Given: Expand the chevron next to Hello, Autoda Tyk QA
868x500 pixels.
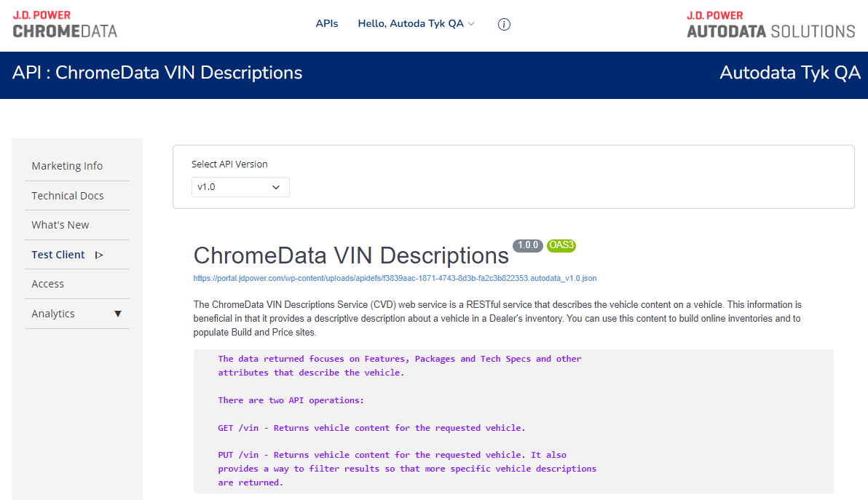Looking at the screenshot, I should point(471,24).
